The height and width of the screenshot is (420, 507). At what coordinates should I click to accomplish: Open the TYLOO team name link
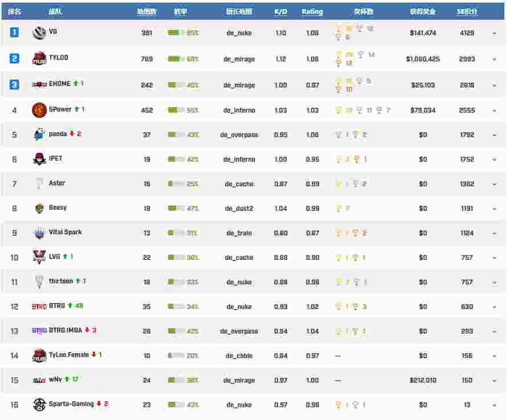pyautogui.click(x=59, y=57)
